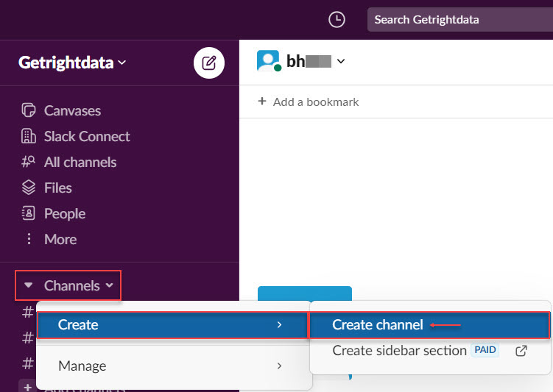Open the People directory
Viewport: 553px width, 392px height.
pyautogui.click(x=65, y=213)
